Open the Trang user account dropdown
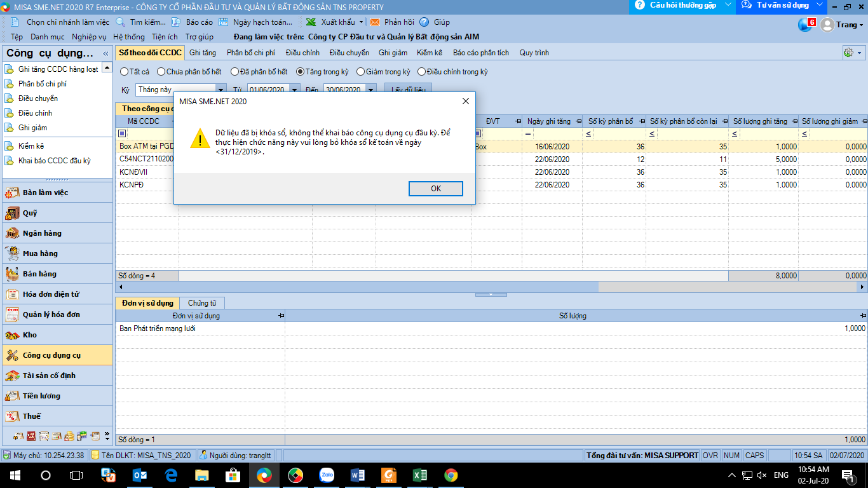868x488 pixels. pos(842,25)
